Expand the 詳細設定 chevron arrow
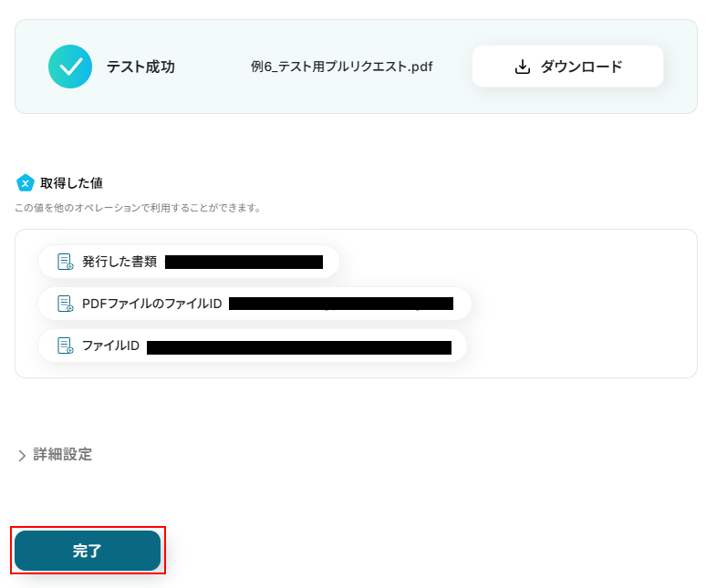The height and width of the screenshot is (588, 706). tap(22, 455)
